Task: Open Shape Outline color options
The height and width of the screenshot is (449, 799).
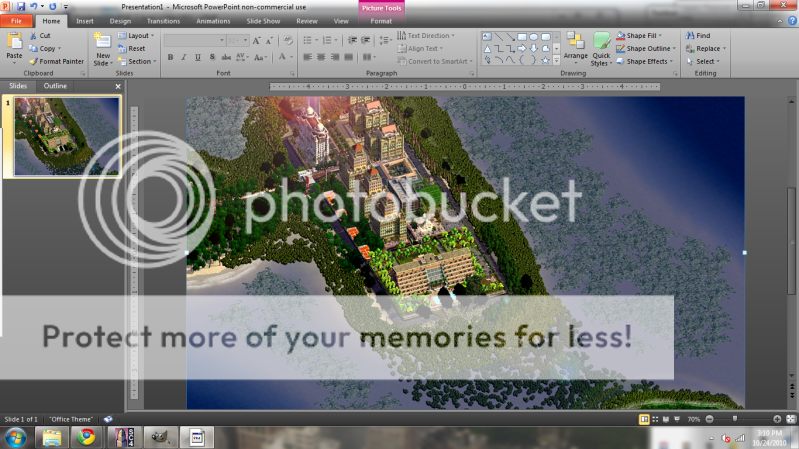Action: (x=646, y=48)
